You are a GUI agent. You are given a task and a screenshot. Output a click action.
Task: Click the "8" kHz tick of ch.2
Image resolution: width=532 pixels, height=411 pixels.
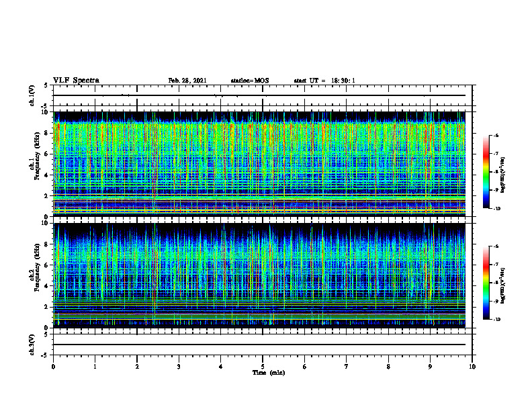tap(47, 244)
